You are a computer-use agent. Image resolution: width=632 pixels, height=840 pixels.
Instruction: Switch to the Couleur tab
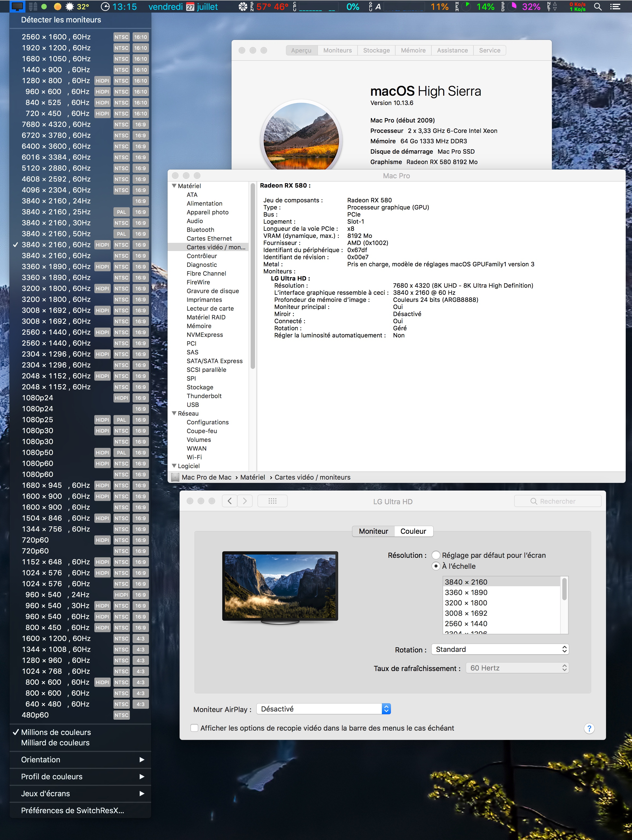(x=413, y=531)
